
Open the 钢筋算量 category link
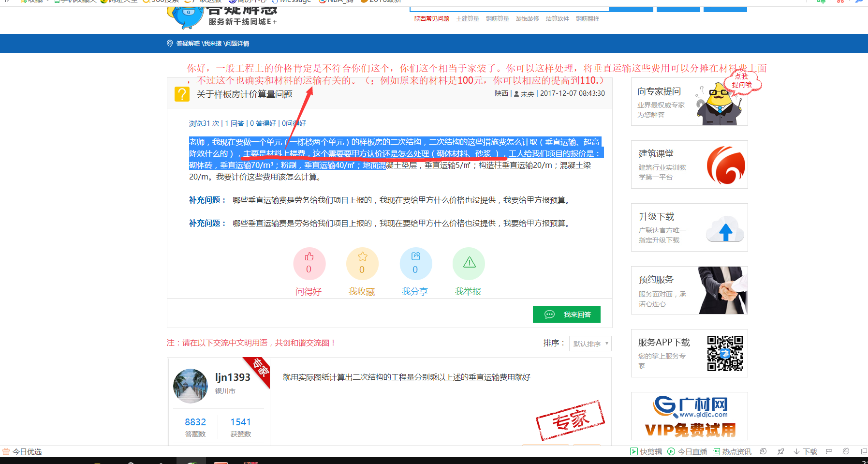498,19
